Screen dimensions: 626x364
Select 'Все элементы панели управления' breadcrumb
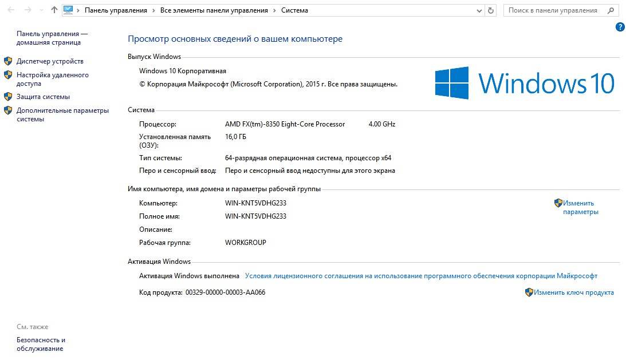click(214, 10)
